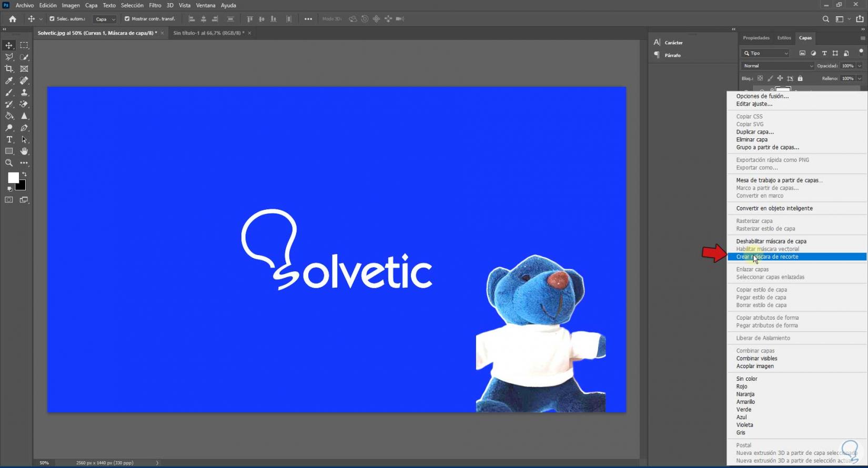Viewport: 868px width, 468px height.
Task: Reset default foreground and background colors
Action: click(9, 189)
